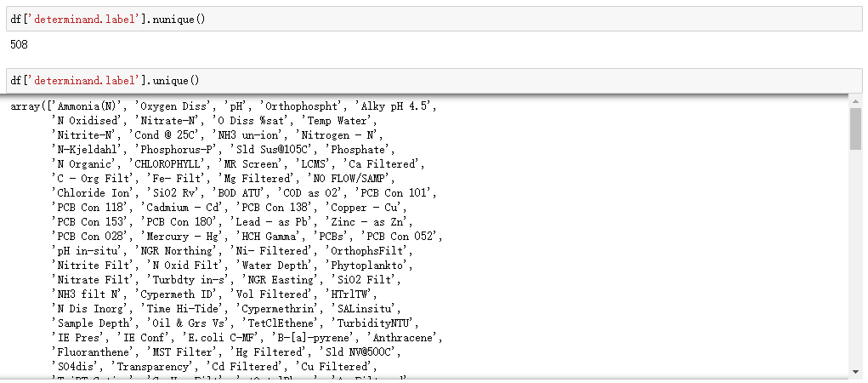The height and width of the screenshot is (383, 868).
Task: Click the 508 output value
Action: click(20, 43)
